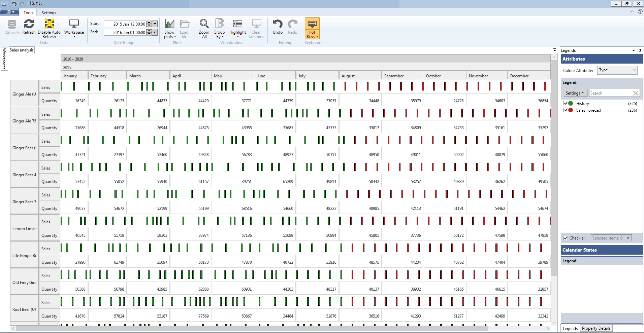Click inside the legend Search field

tap(610, 93)
